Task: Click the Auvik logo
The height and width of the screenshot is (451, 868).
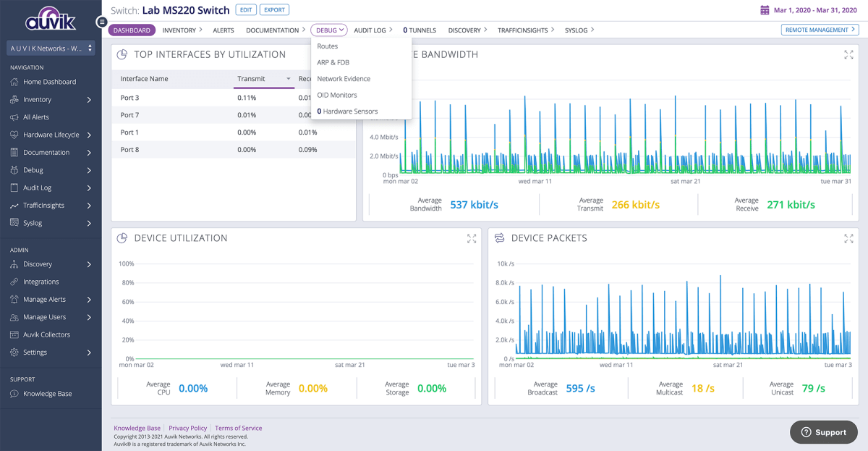Action: pyautogui.click(x=50, y=19)
